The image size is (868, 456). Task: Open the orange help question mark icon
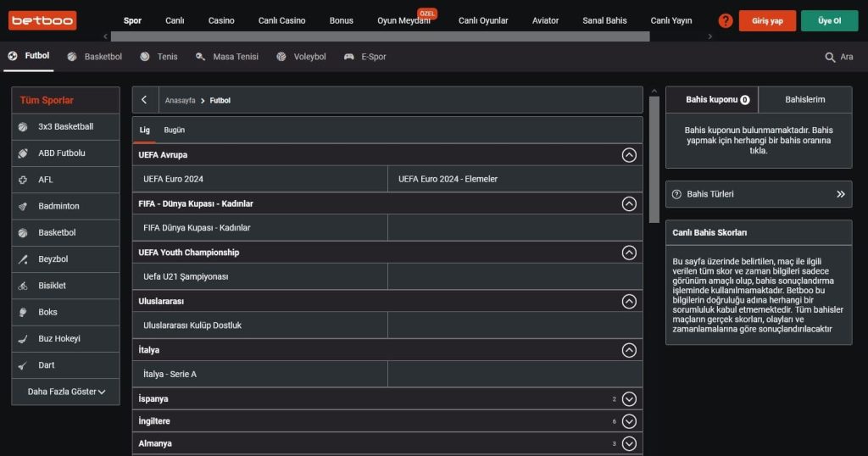coord(726,20)
